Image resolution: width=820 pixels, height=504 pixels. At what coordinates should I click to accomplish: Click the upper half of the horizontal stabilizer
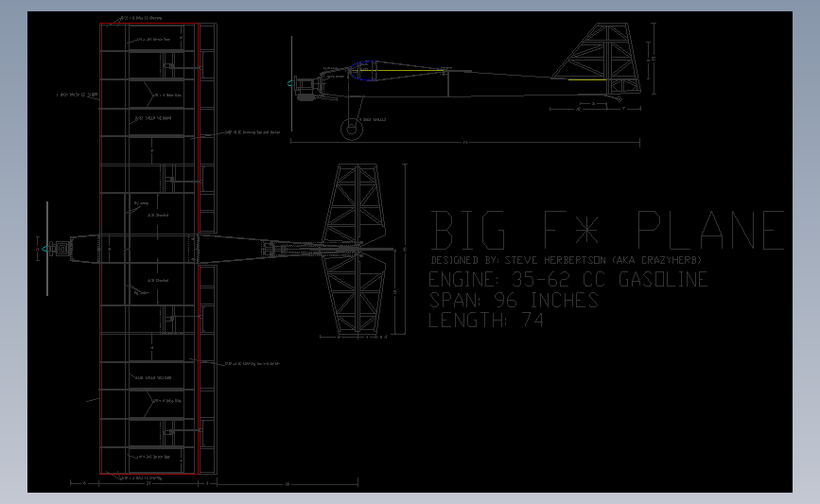pos(355,203)
